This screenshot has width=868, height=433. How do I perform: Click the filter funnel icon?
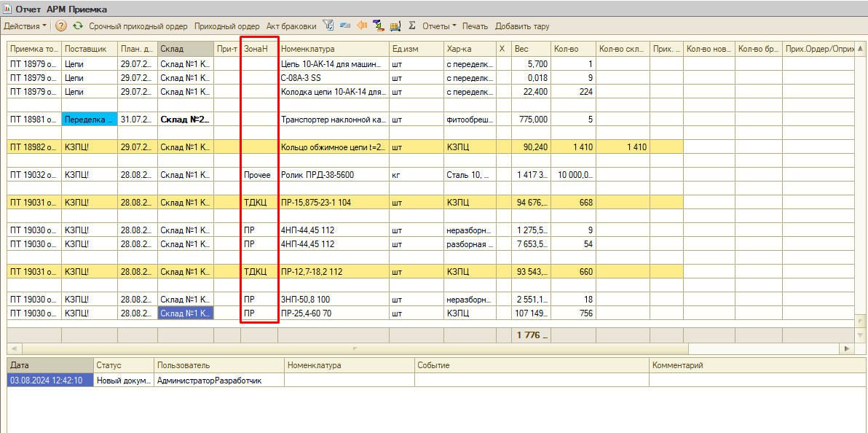[x=328, y=26]
